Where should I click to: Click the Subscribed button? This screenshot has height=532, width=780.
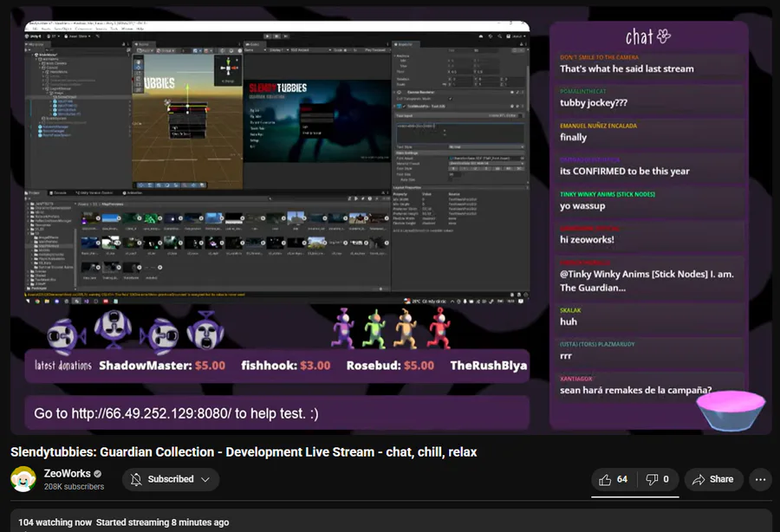coord(171,479)
